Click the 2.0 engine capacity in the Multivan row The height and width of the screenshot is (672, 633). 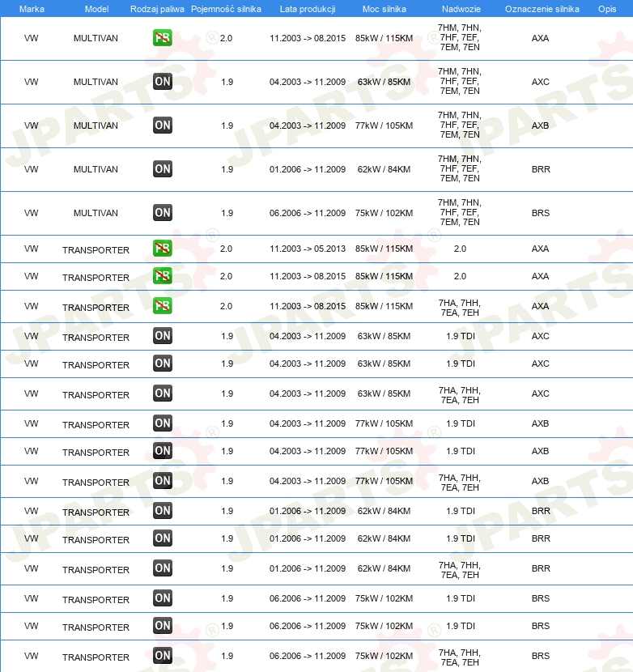(x=226, y=38)
